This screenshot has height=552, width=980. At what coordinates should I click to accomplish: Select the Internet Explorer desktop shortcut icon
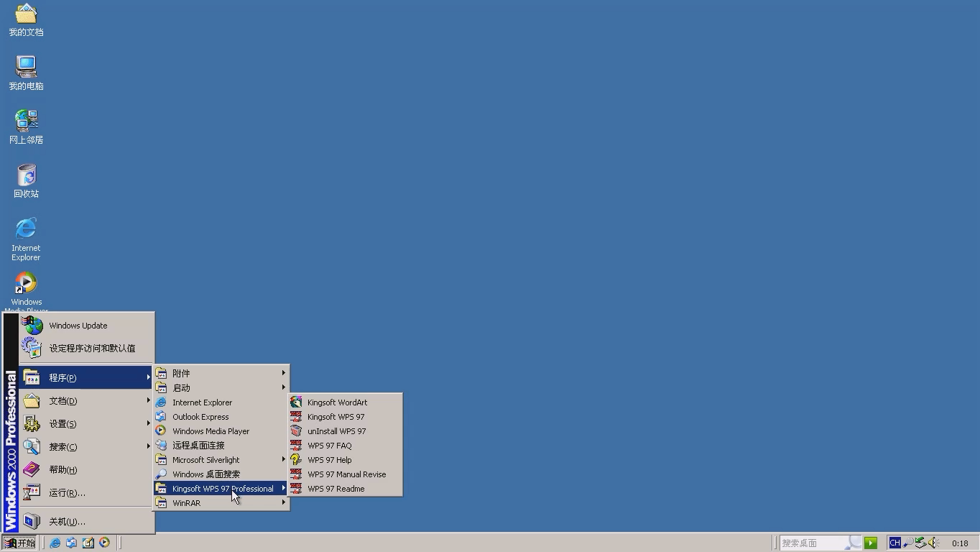(26, 239)
